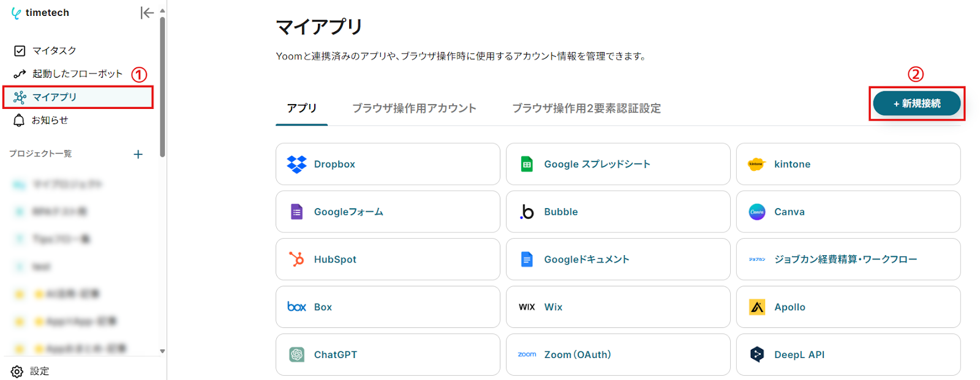
Task: Open マイタスク checkbox icon in sidebar
Action: 20,51
